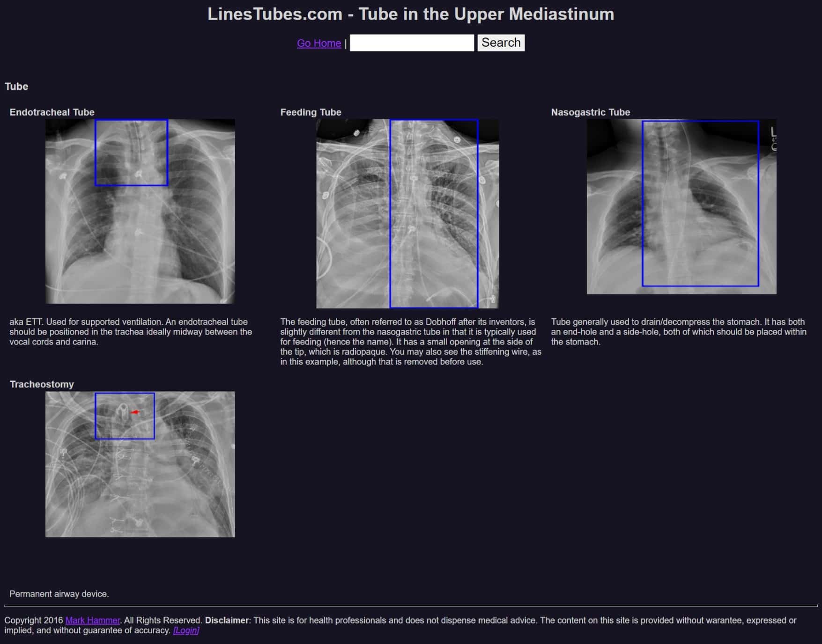The image size is (822, 644).
Task: Click the Go Home link
Action: (318, 43)
